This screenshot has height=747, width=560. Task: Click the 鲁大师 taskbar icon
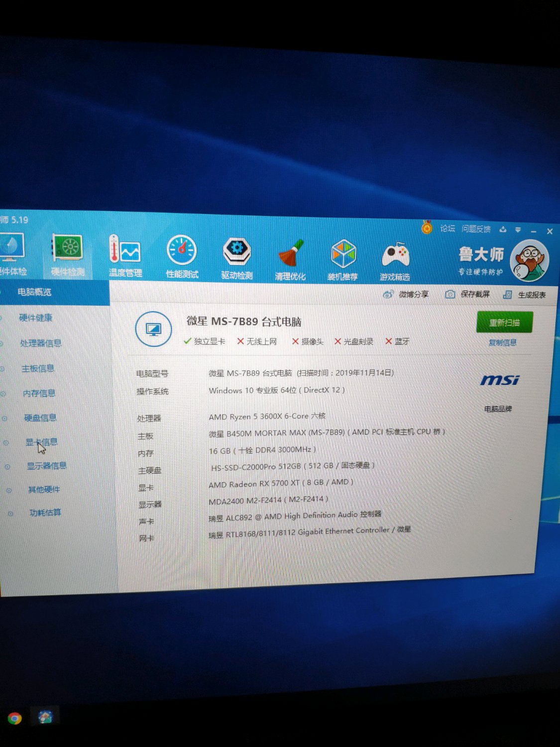(45, 717)
